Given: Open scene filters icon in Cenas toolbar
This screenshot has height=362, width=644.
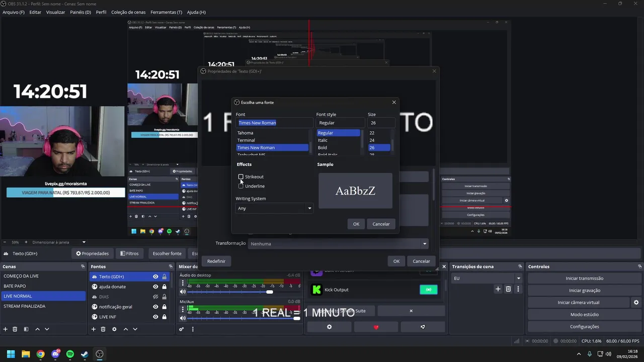Looking at the screenshot, I should click(26, 329).
